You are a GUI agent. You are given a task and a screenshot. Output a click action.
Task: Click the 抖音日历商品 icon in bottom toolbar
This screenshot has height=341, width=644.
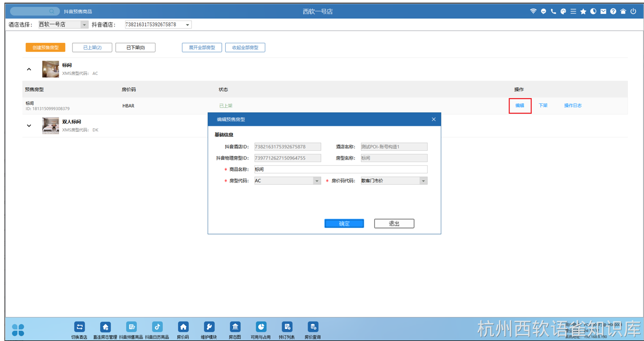pyautogui.click(x=157, y=327)
